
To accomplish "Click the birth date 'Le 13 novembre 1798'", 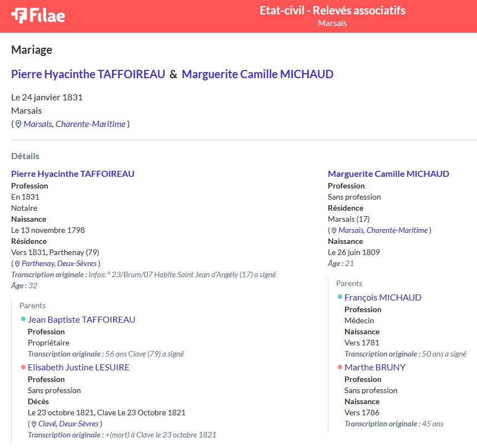I will click(48, 231).
